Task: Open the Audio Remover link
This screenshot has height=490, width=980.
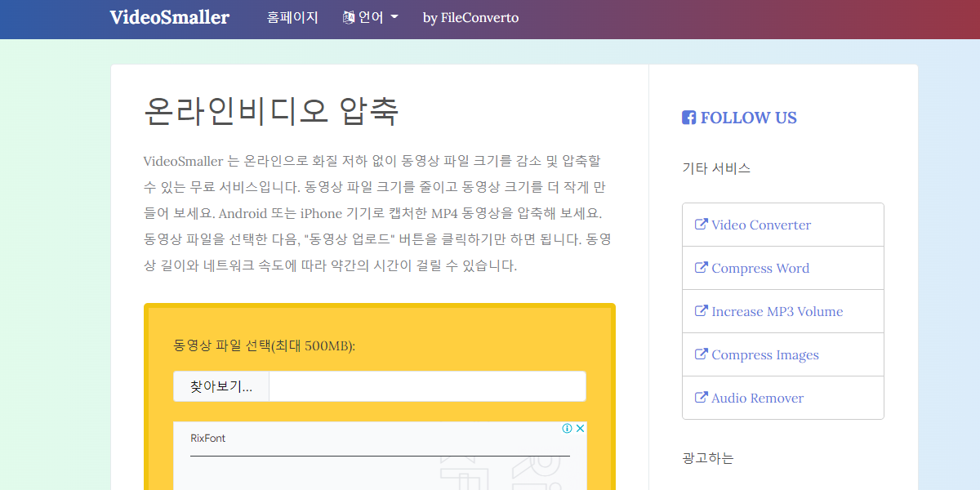Action: (758, 398)
